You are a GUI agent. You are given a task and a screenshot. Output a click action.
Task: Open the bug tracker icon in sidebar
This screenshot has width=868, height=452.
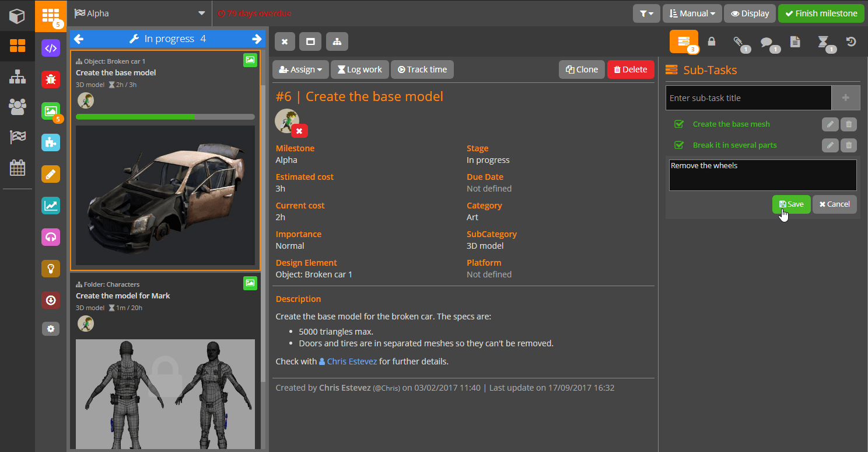(51, 79)
